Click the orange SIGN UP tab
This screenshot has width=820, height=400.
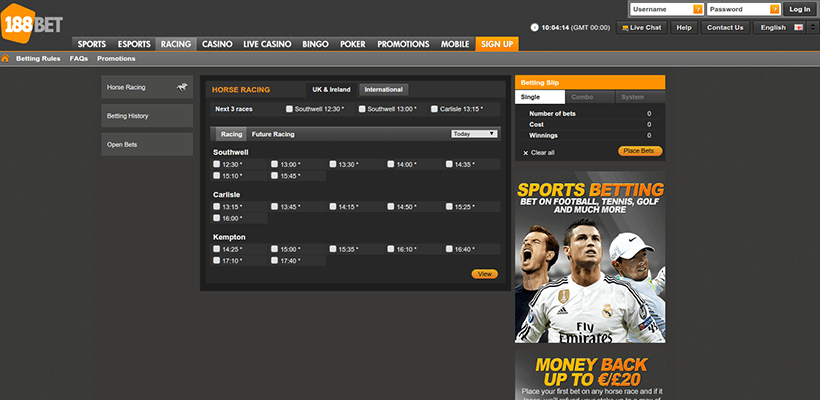[497, 44]
